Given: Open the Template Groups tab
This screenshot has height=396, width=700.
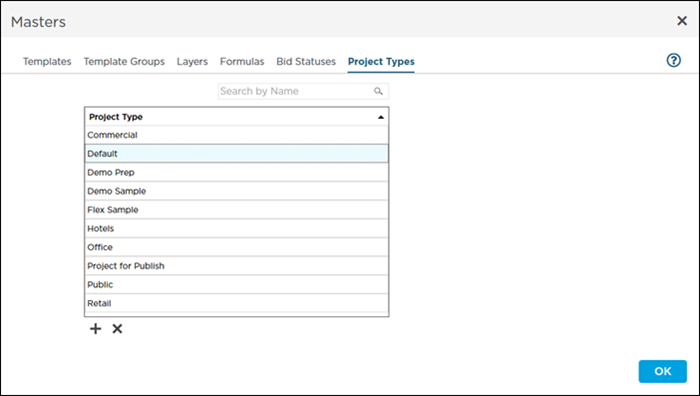Looking at the screenshot, I should (x=124, y=62).
